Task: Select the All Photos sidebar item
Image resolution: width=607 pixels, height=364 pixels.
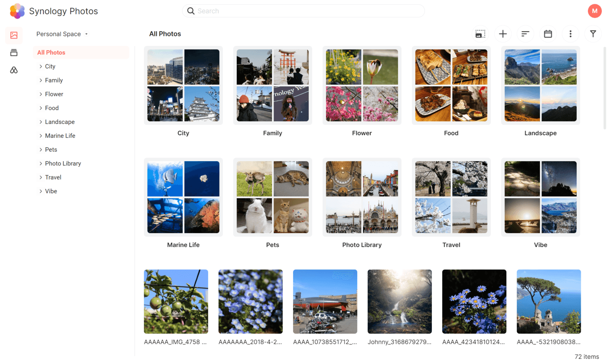Action: point(52,52)
